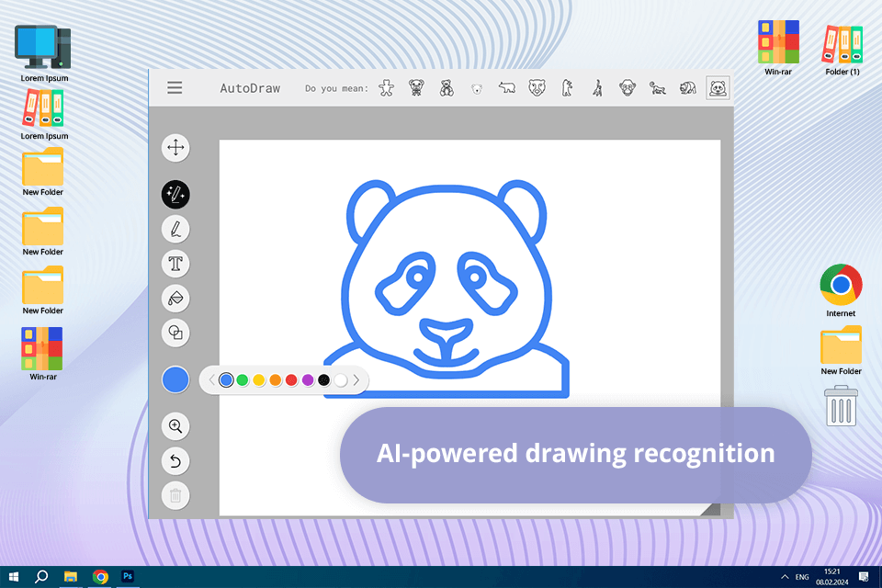Pick the green color swatch
882x588 pixels.
point(243,380)
